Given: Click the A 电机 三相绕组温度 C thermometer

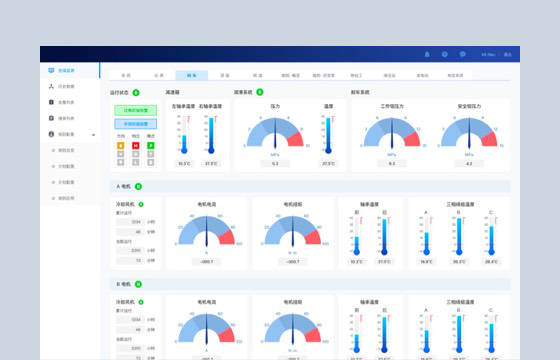Looking at the screenshot, I should [491, 236].
